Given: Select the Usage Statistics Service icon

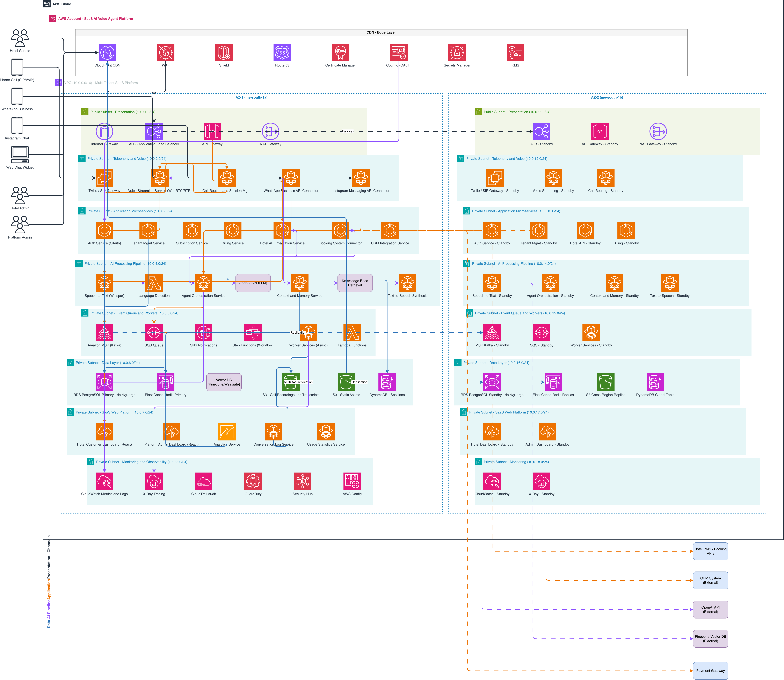Looking at the screenshot, I should point(326,432).
